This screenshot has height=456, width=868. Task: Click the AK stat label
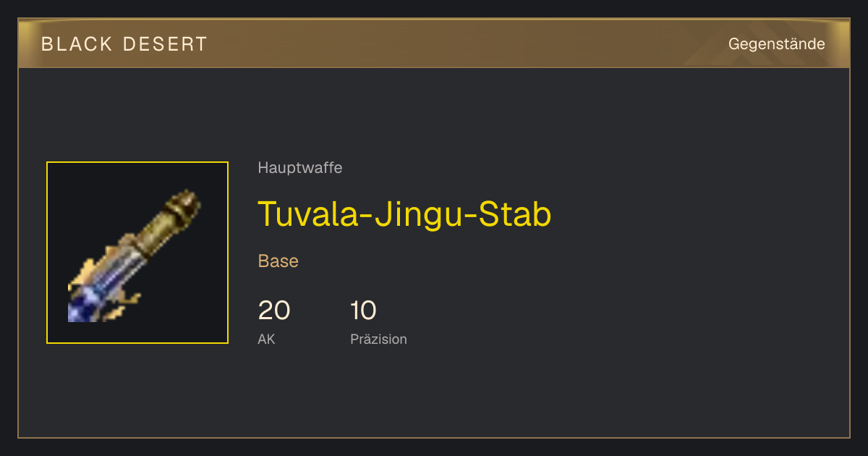pyautogui.click(x=266, y=339)
